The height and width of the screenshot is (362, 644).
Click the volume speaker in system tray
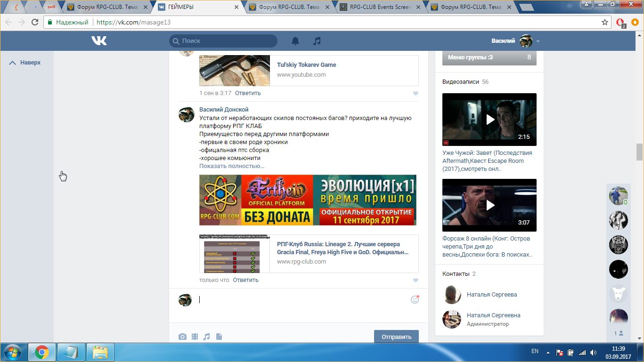(594, 352)
